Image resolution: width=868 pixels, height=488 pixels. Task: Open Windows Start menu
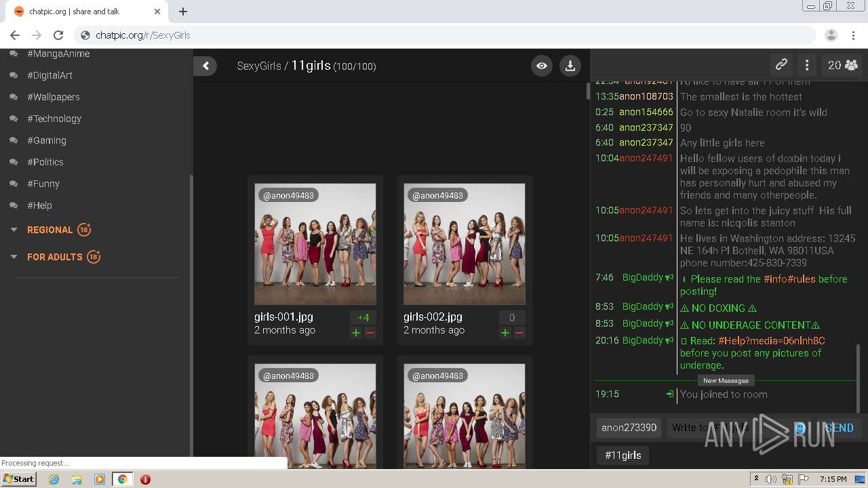click(x=19, y=479)
